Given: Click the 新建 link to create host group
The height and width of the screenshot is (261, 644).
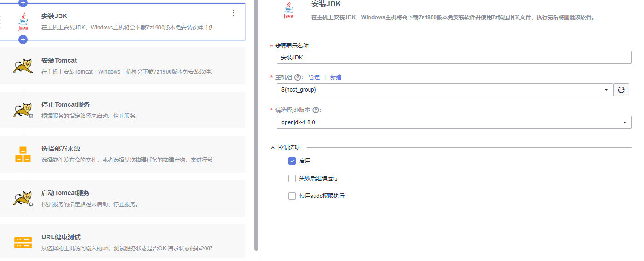Looking at the screenshot, I should [x=336, y=77].
